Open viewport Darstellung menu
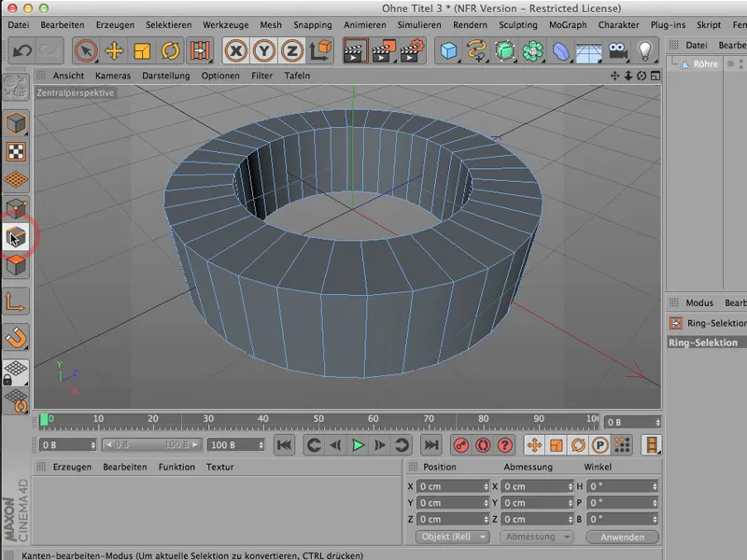 (x=166, y=76)
